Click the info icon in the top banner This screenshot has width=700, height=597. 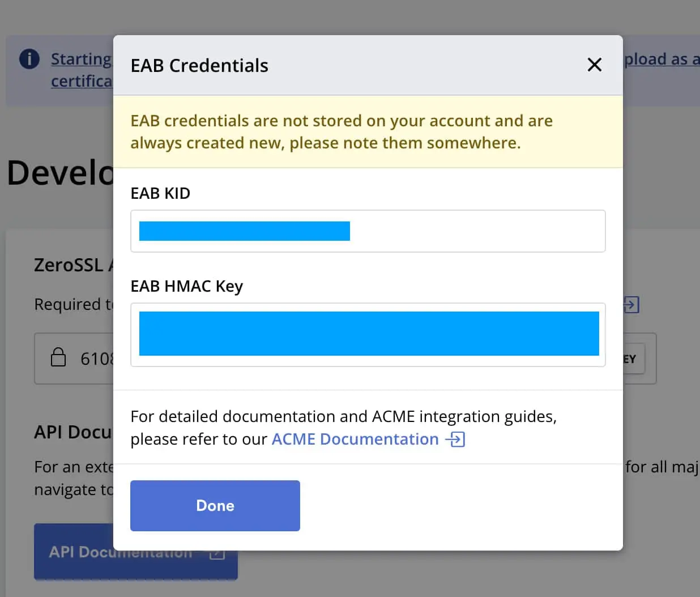29,59
